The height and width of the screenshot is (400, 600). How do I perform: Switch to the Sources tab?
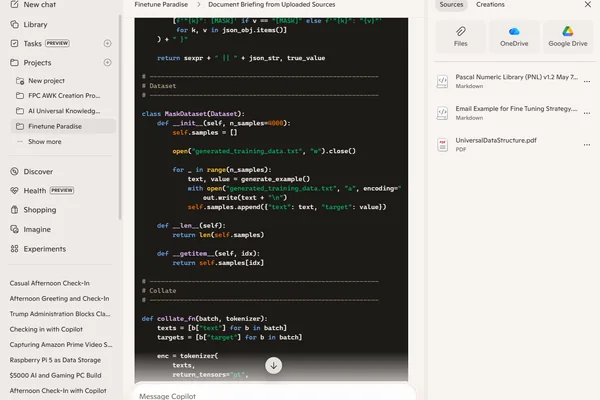pos(451,5)
